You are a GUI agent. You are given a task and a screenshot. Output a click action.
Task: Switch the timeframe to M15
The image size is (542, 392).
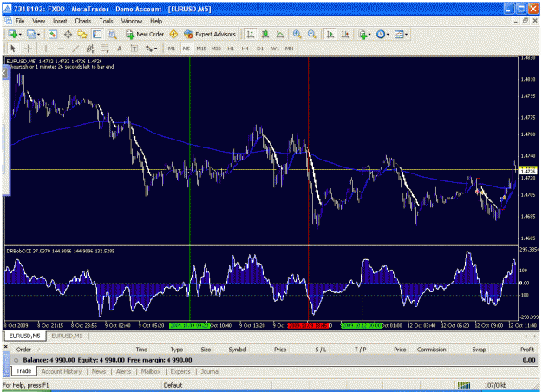click(x=201, y=49)
